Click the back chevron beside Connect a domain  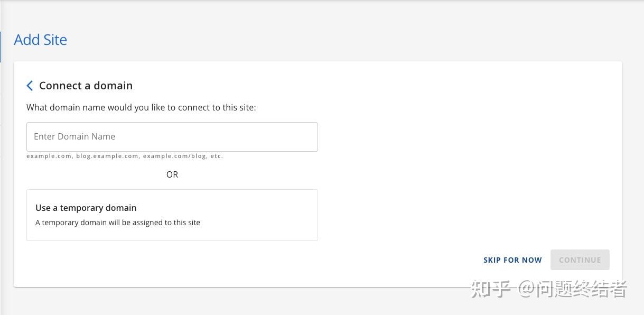tap(30, 86)
